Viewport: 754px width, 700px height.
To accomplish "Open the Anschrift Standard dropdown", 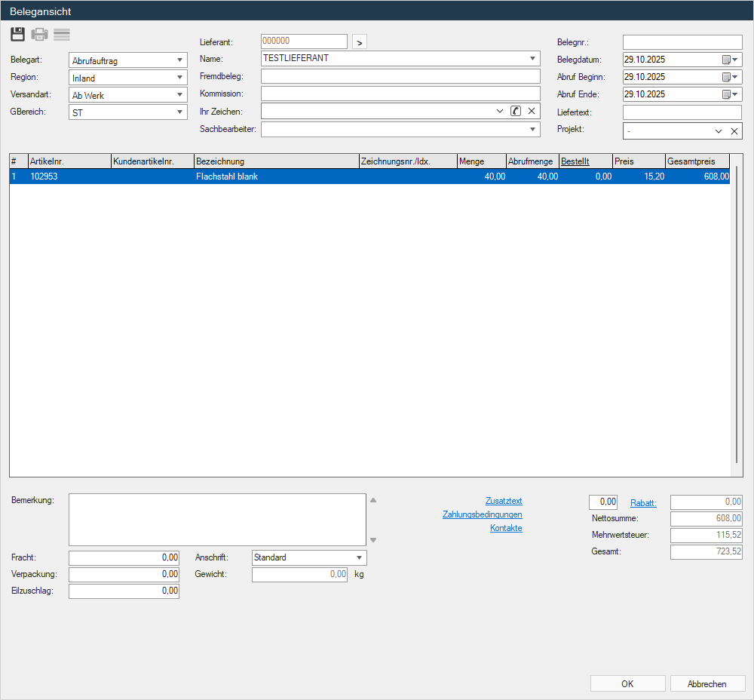I will 359,558.
